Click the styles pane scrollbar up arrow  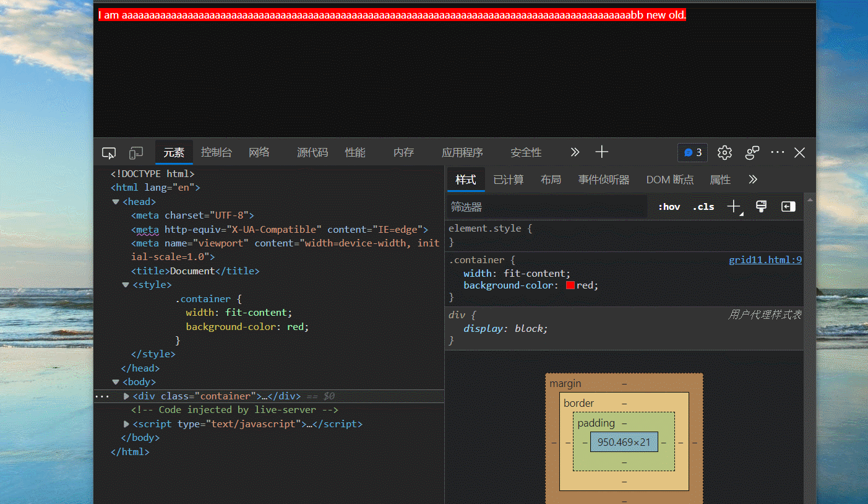[810, 200]
